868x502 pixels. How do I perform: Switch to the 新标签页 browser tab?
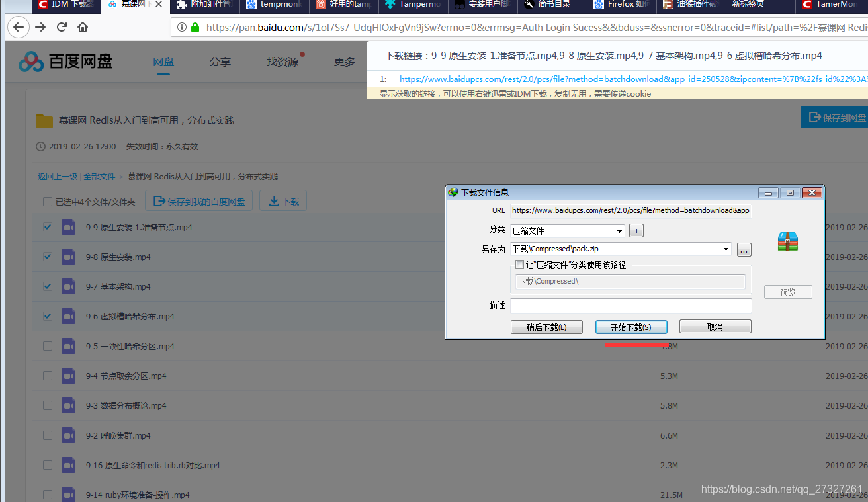(x=760, y=5)
